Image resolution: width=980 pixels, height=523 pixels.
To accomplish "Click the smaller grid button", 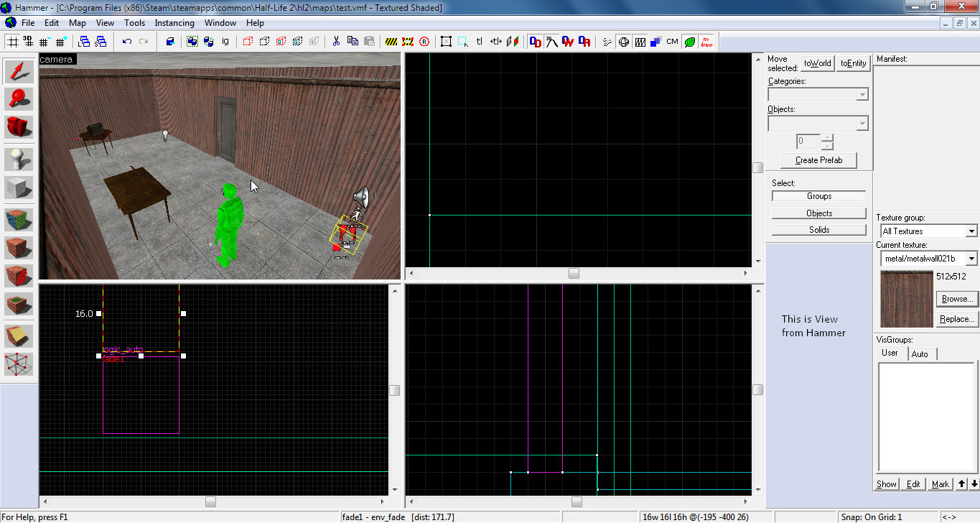I will coord(46,42).
